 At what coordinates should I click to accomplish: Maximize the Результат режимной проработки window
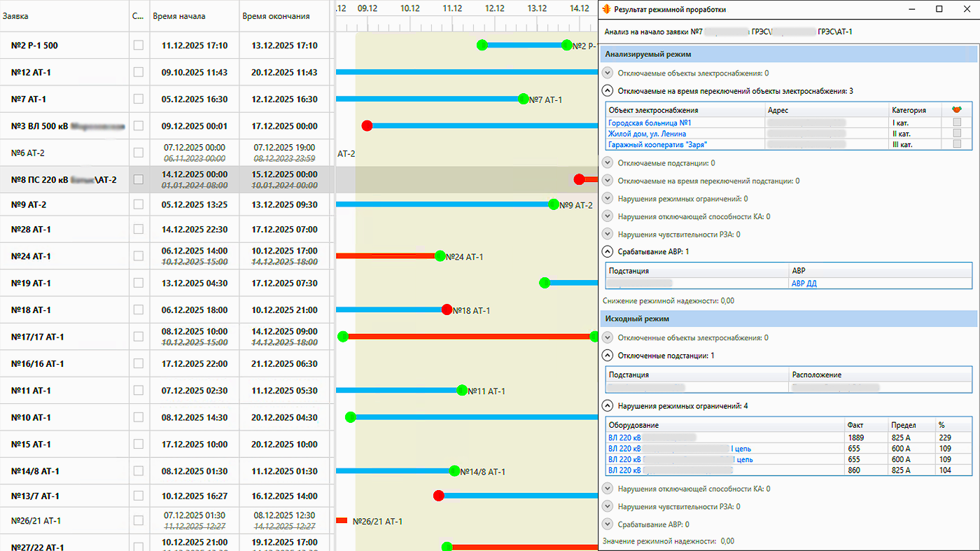pyautogui.click(x=939, y=10)
